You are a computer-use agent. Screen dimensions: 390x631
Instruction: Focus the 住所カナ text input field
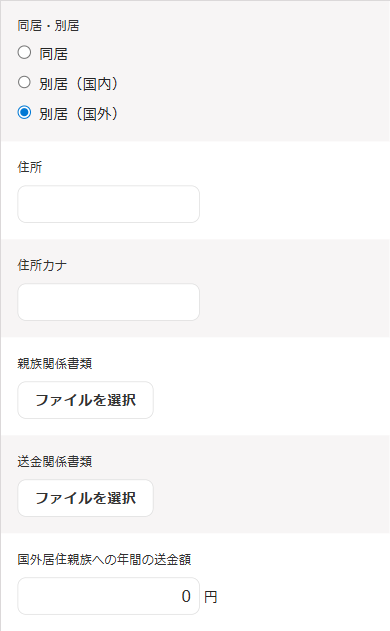pos(109,302)
